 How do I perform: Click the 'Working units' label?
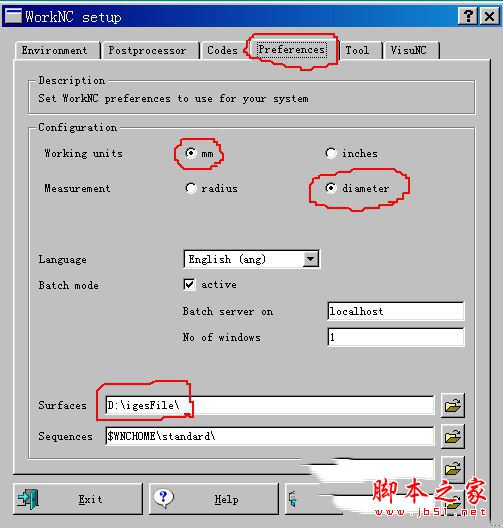click(x=83, y=154)
